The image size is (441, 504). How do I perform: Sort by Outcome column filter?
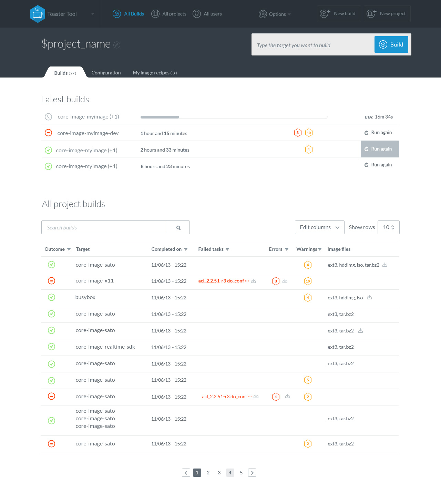[69, 249]
